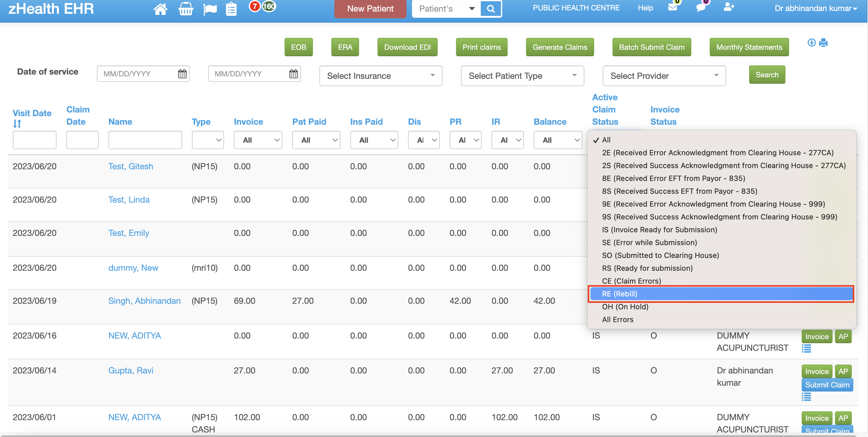
Task: Open the flag icon in header
Action: coord(210,9)
